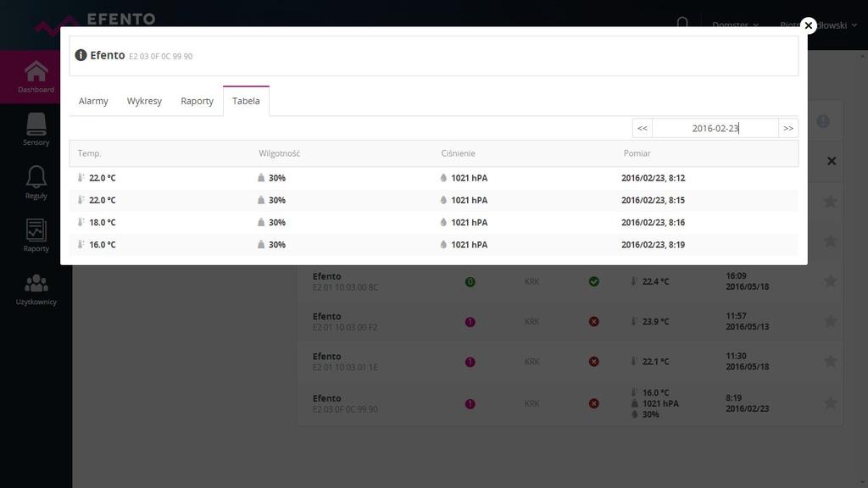Viewport: 868px width, 488px height.
Task: Click the Wilgotność column header
Action: [279, 153]
